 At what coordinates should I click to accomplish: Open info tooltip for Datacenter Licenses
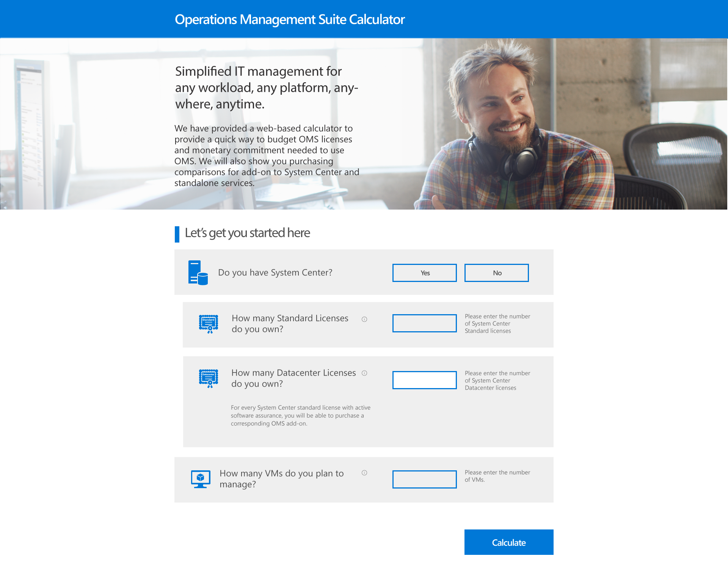[x=364, y=373]
